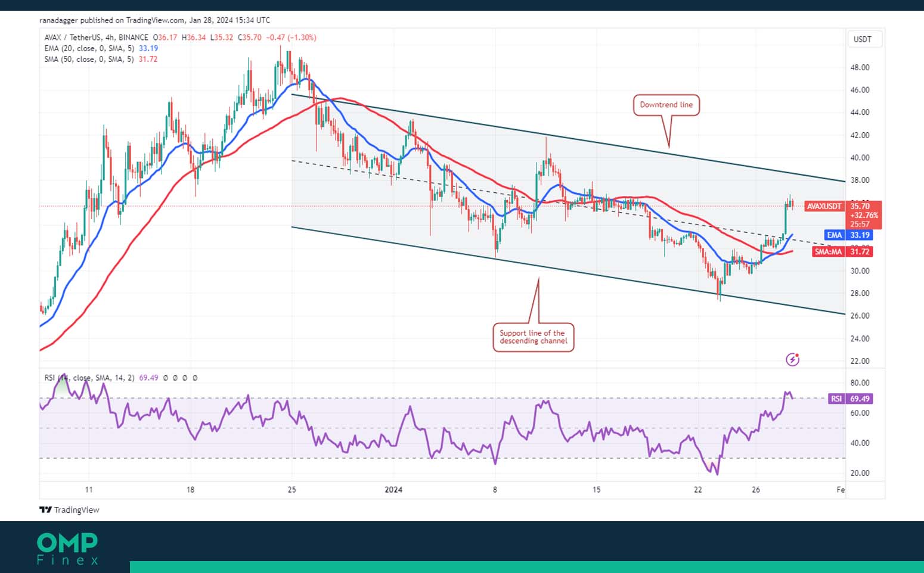Click 46.00 on the price axis
924x573 pixels.
(x=860, y=90)
